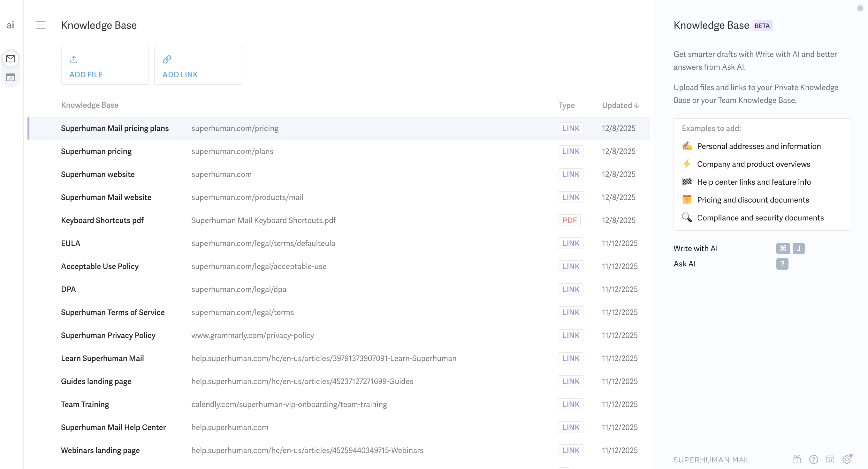This screenshot has width=868, height=469.
Task: Click ADD FILE button
Action: click(105, 66)
